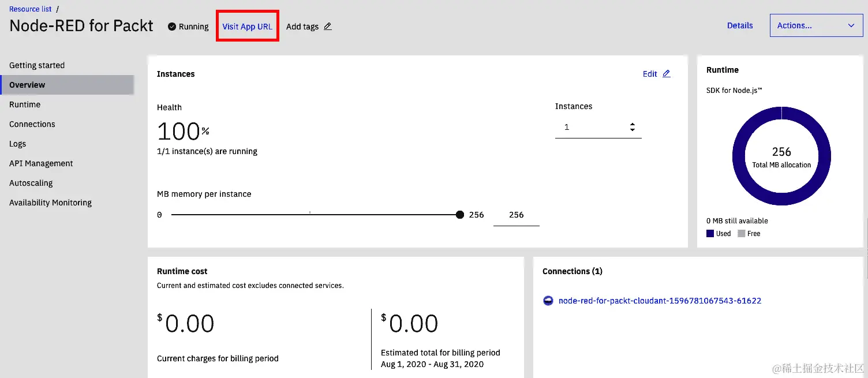Viewport: 868px width, 378px height.
Task: Open API Management in the sidebar
Action: pyautogui.click(x=41, y=163)
